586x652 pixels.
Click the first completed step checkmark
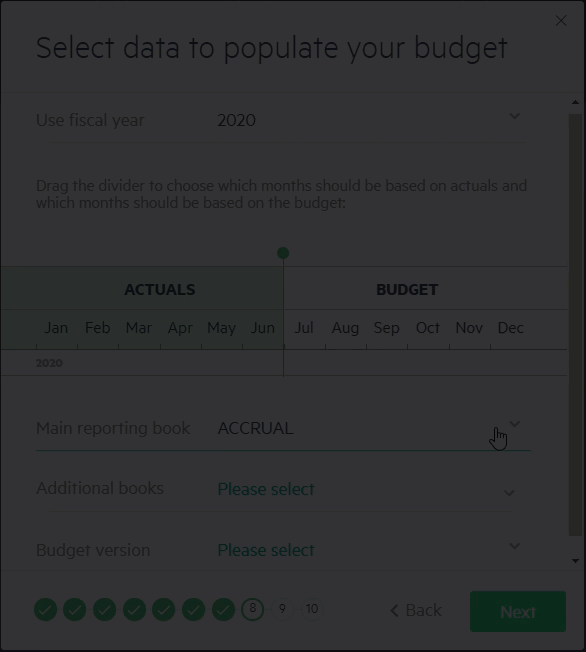pos(45,610)
